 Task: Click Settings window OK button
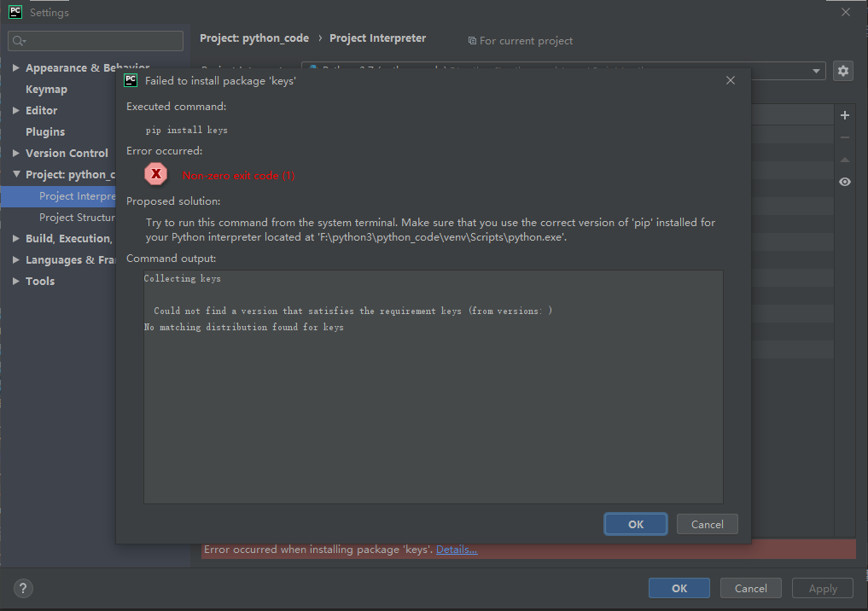pyautogui.click(x=679, y=588)
